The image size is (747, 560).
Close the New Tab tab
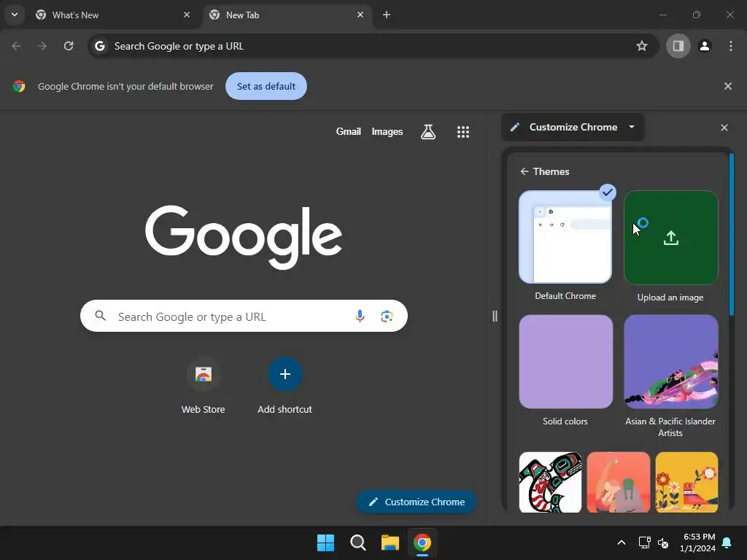(x=360, y=15)
